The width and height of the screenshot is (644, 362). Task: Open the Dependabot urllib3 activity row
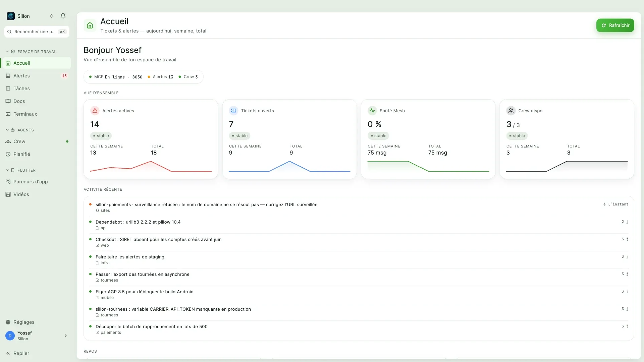tap(359, 225)
